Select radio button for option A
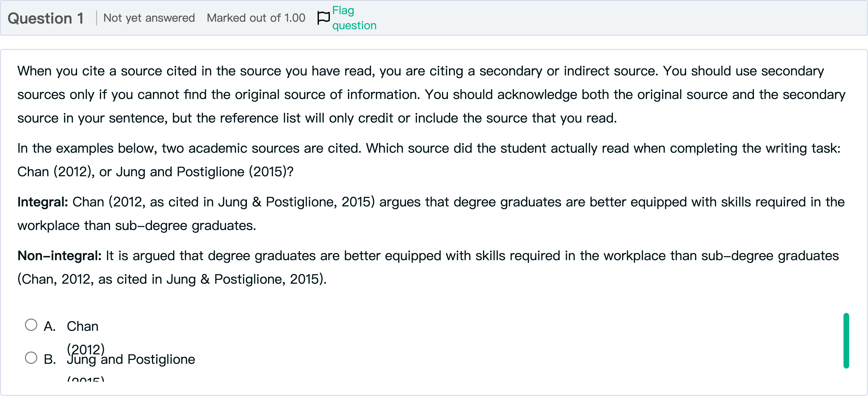This screenshot has width=868, height=410. pyautogui.click(x=31, y=325)
